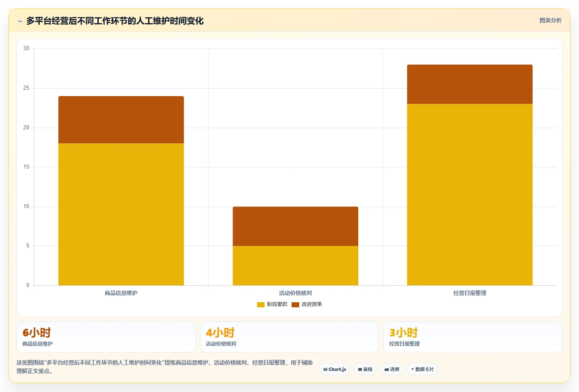Select the 进度 tag chip

pos(392,369)
